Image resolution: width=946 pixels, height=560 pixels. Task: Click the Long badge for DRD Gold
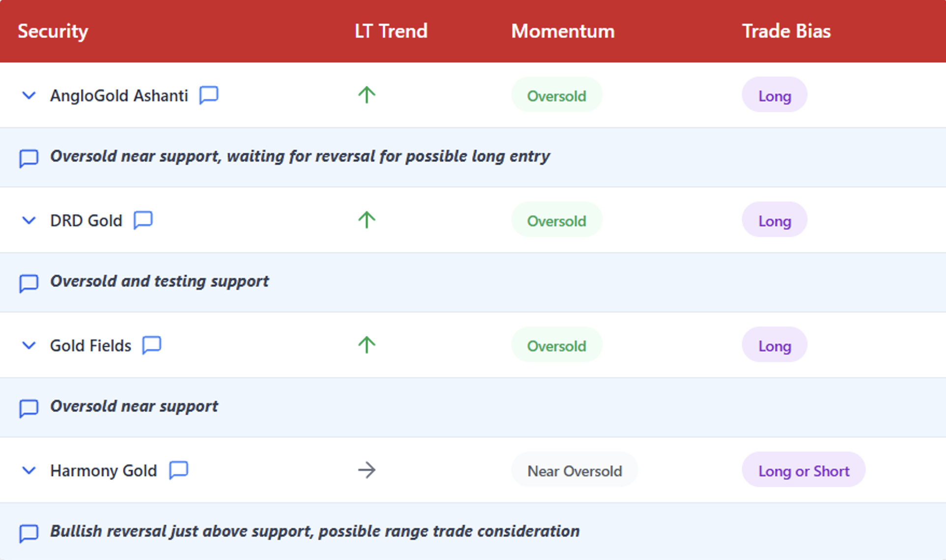[775, 220]
